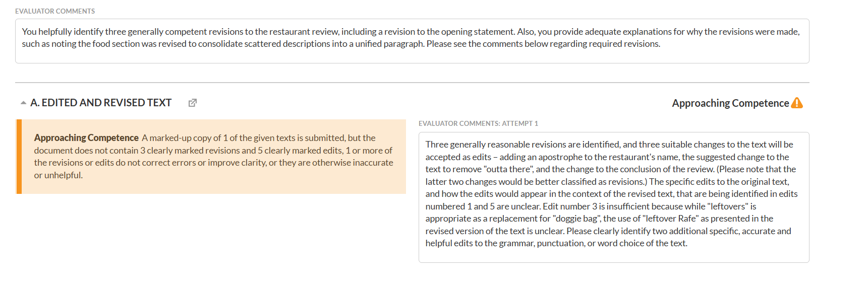
Task: Click the 'EVALUATOR COMMENTS' top label
Action: [55, 11]
